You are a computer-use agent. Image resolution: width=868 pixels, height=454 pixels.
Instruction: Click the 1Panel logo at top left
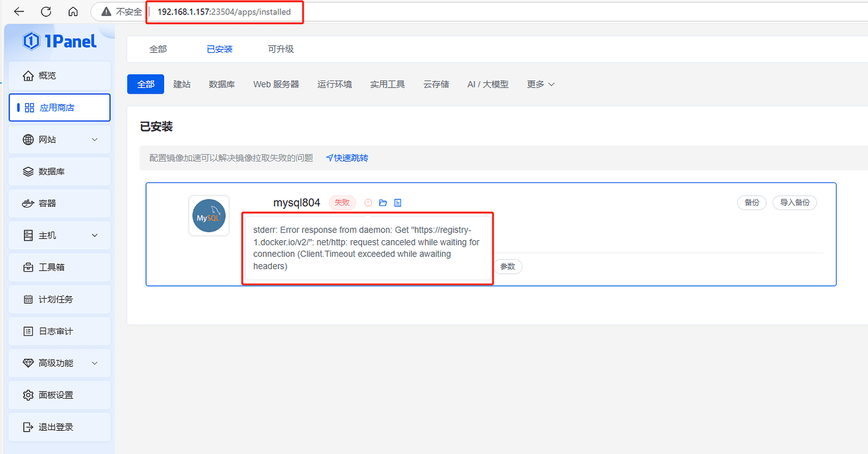(x=59, y=40)
